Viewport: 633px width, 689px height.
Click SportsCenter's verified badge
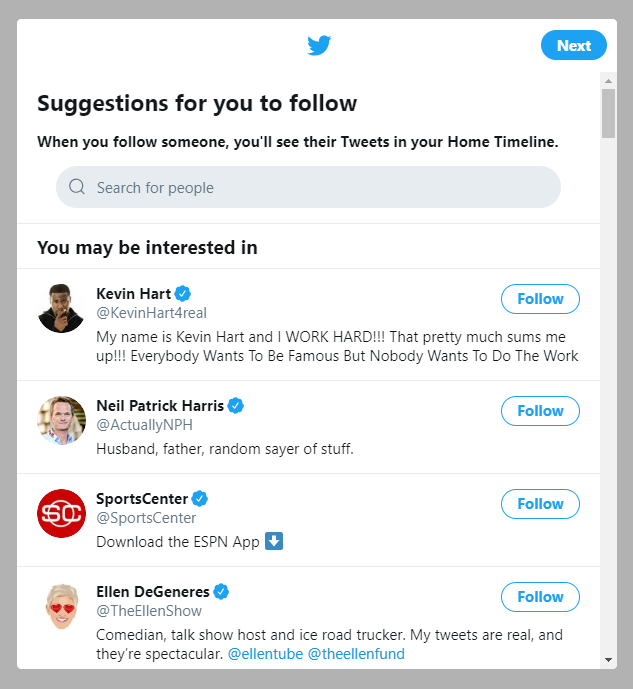click(200, 498)
